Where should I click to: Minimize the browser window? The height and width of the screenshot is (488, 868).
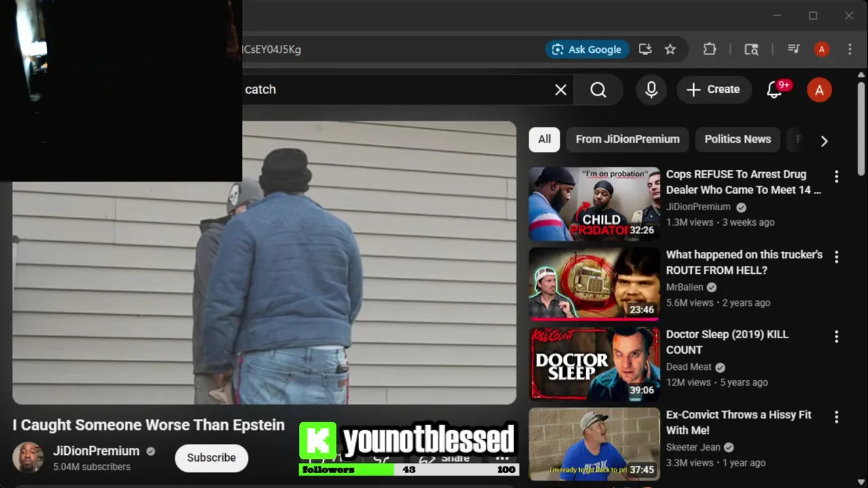point(777,16)
